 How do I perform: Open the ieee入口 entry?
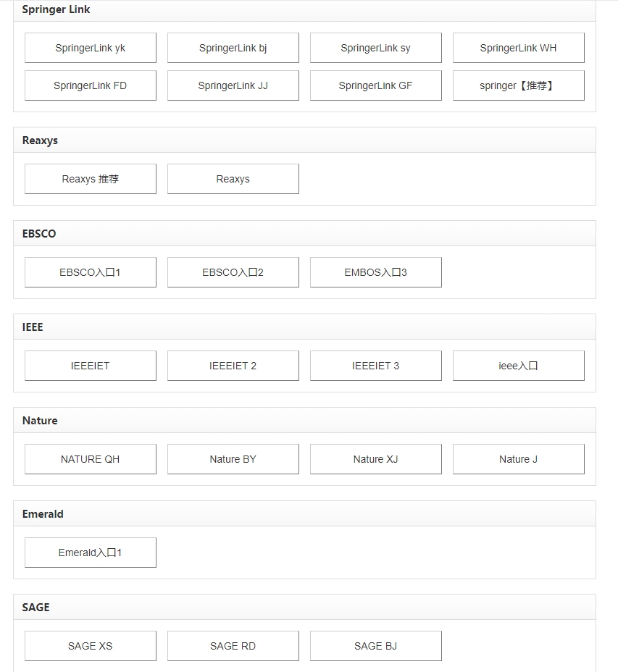pos(519,366)
